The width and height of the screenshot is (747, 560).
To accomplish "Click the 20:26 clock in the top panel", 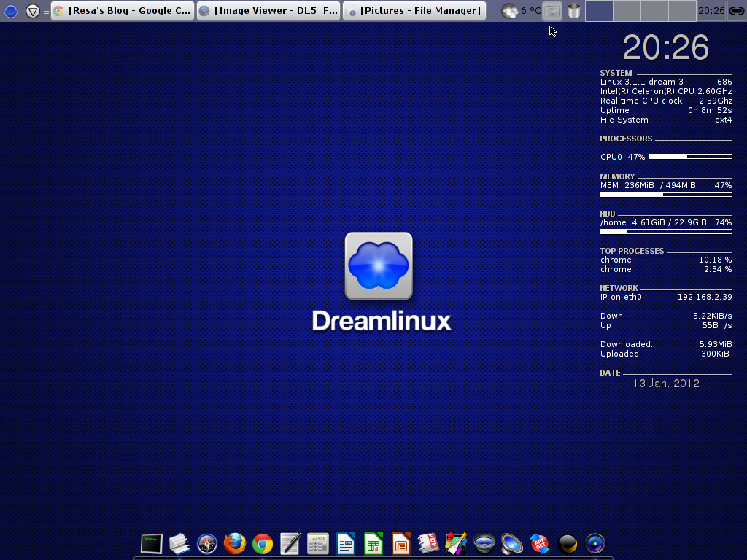I will click(711, 10).
